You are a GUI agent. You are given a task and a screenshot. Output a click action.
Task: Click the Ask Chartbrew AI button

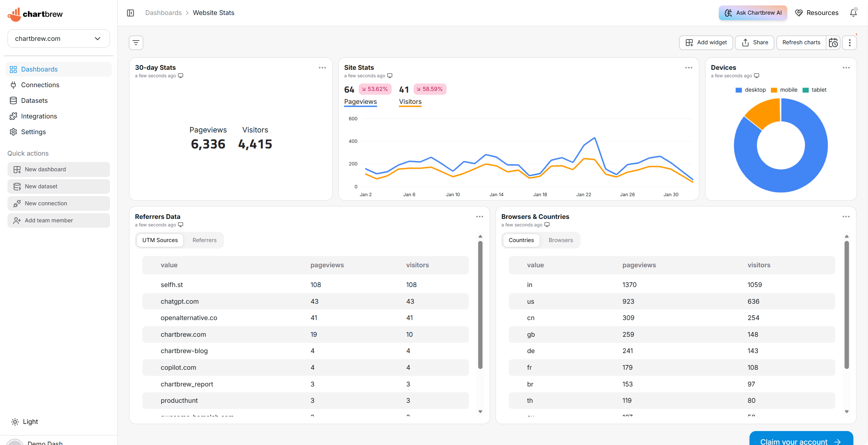coord(753,13)
